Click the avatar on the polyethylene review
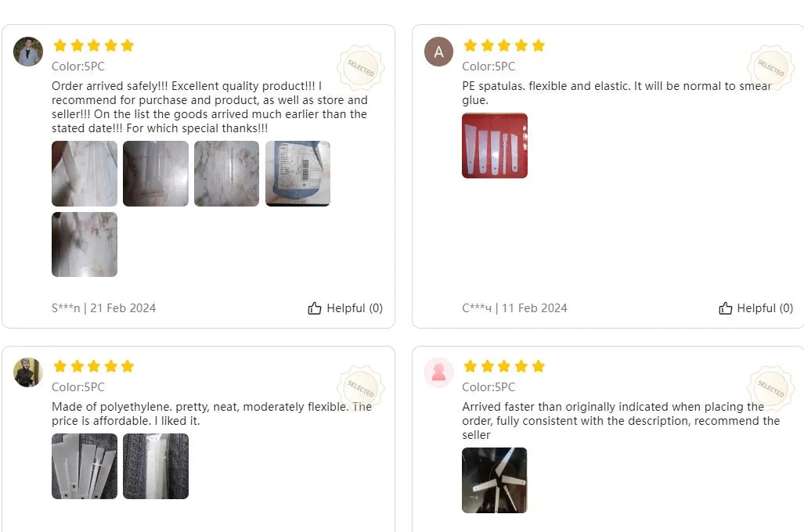Screen dimensions: 804x532 (x=28, y=372)
